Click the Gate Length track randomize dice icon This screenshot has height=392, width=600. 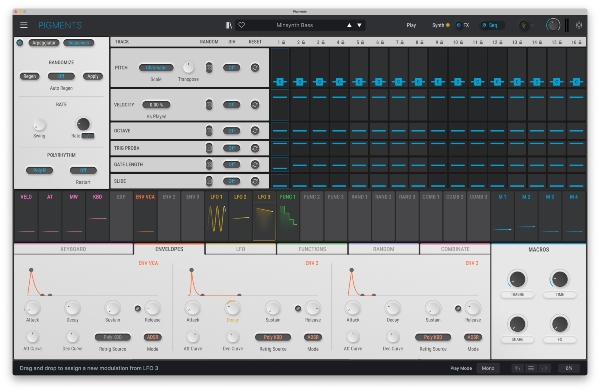[x=209, y=164]
